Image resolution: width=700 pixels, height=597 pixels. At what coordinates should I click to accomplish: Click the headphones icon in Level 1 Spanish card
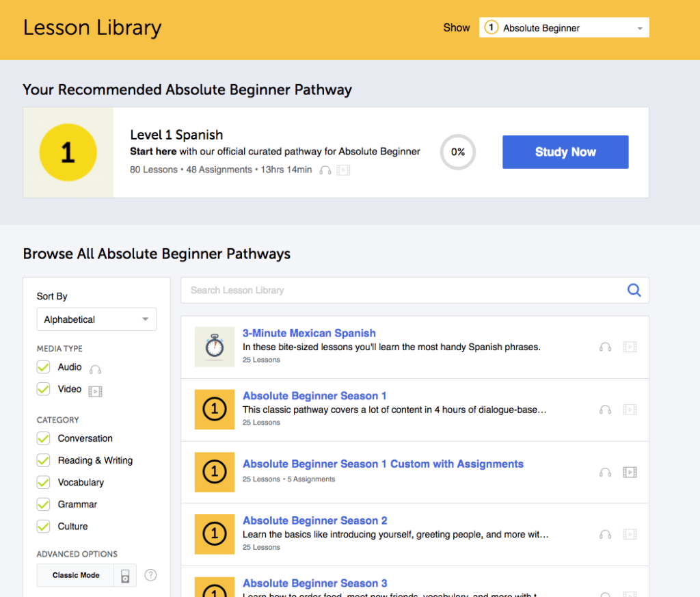coord(325,170)
